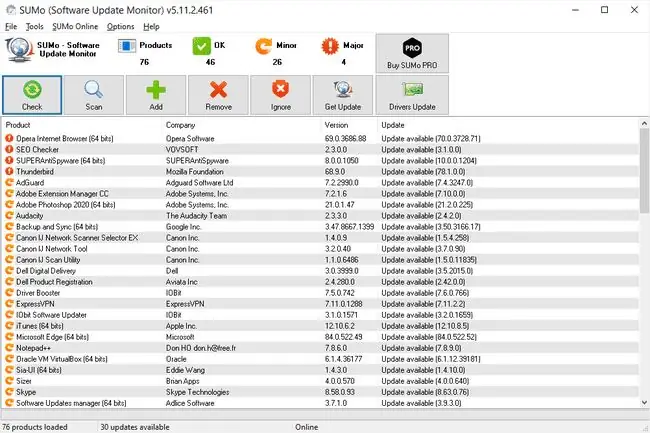The width and height of the screenshot is (650, 433).
Task: Click the green OK checkmark icon
Action: tap(201, 46)
